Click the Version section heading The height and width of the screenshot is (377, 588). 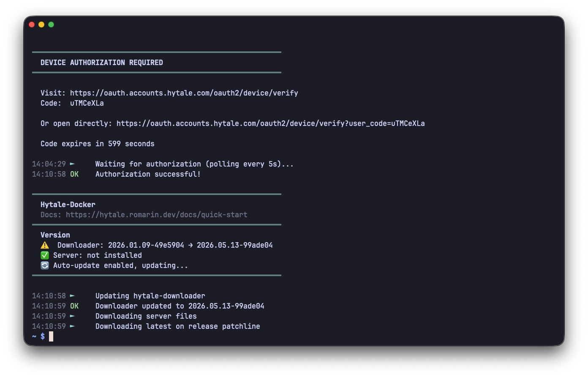[x=55, y=235]
